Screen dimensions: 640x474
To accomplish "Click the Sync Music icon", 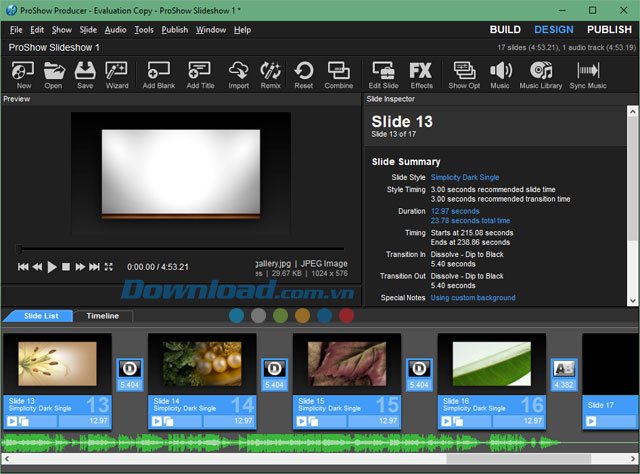I will coord(588,74).
